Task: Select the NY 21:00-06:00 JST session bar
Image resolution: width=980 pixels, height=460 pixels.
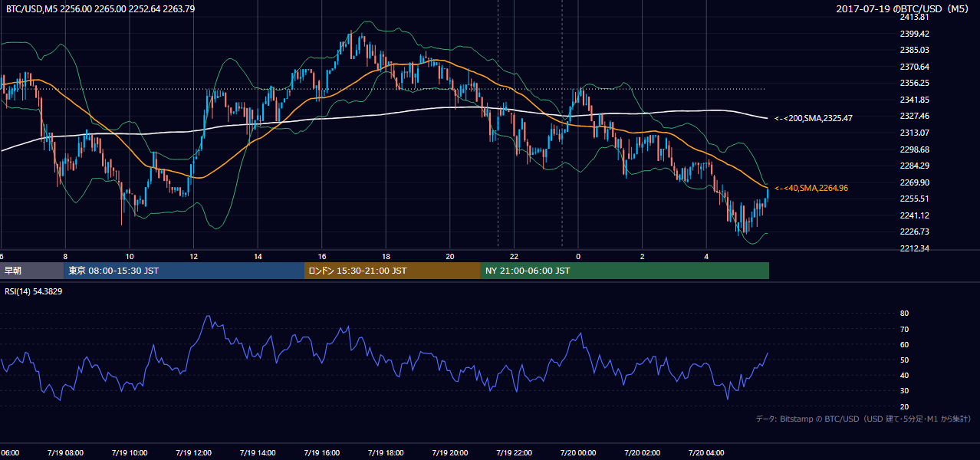Action: (625, 271)
